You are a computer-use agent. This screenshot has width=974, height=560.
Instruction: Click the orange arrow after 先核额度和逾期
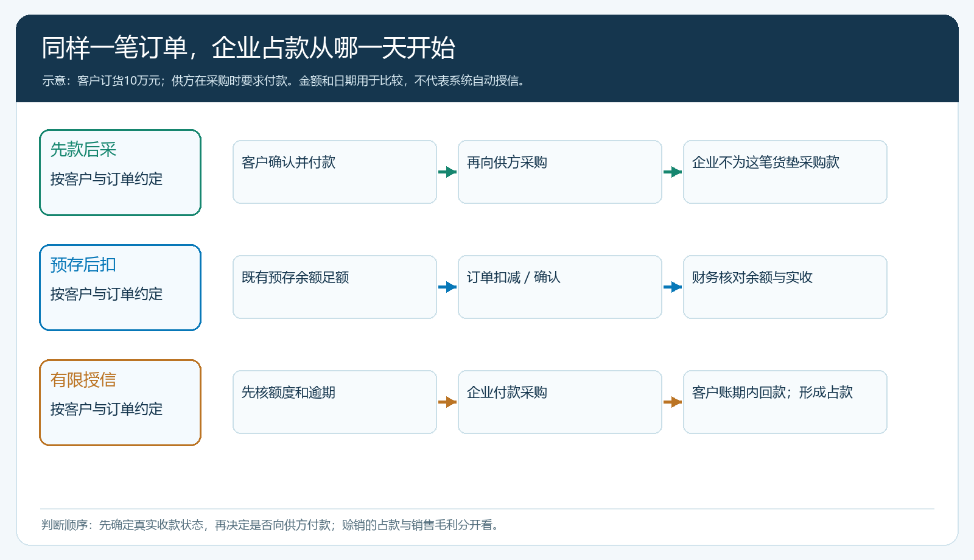(447, 402)
